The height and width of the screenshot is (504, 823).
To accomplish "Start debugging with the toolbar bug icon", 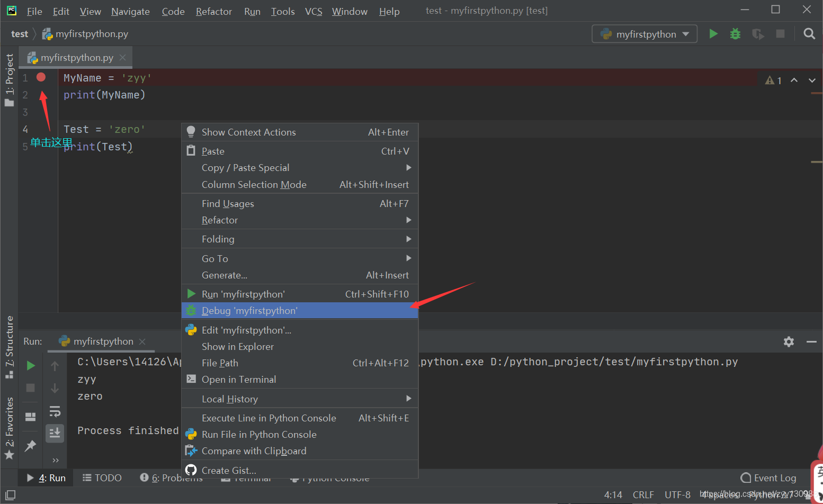I will (x=735, y=34).
